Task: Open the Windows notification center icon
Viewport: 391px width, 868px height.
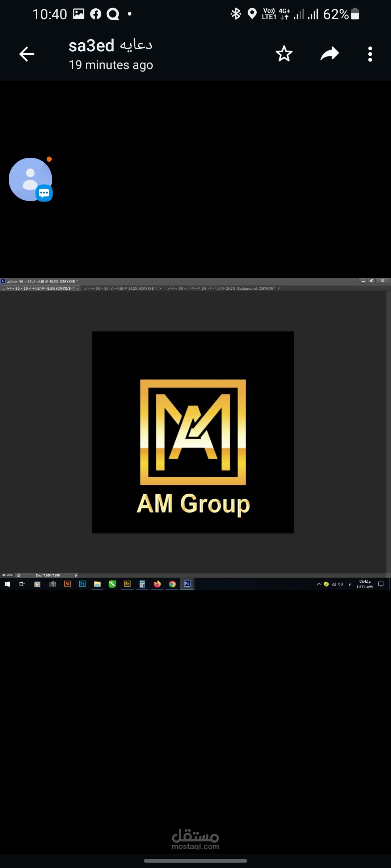Action: pos(381,584)
